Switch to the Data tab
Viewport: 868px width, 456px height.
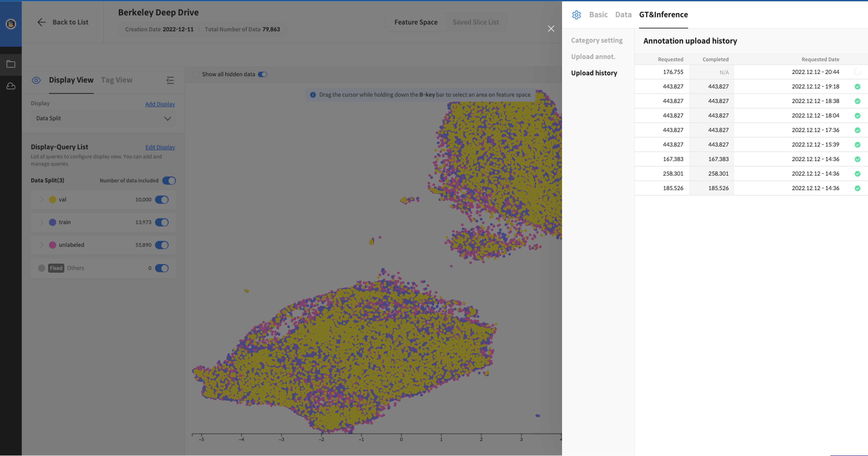[623, 15]
